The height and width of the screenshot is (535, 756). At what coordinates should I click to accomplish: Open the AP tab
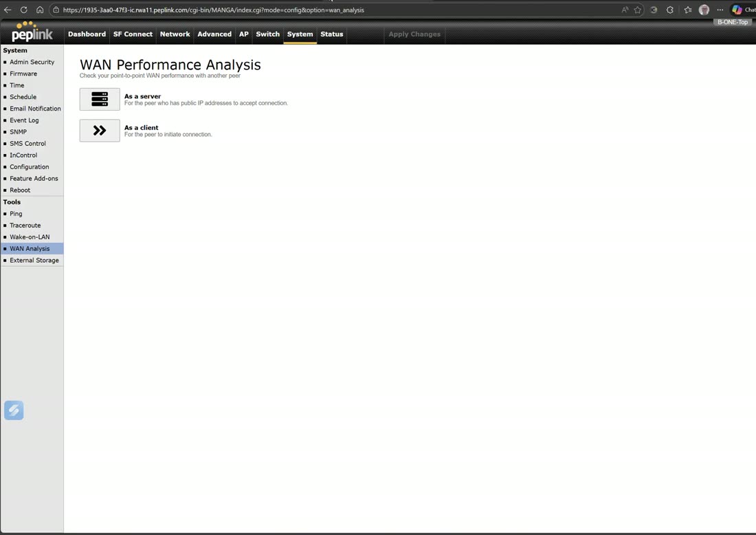click(244, 34)
